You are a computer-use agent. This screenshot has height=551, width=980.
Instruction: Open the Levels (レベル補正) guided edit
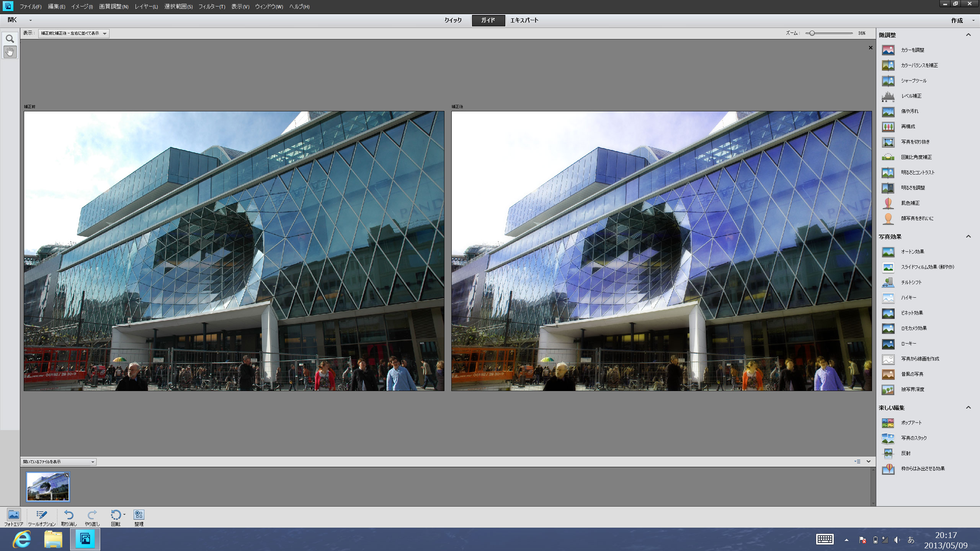(911, 96)
